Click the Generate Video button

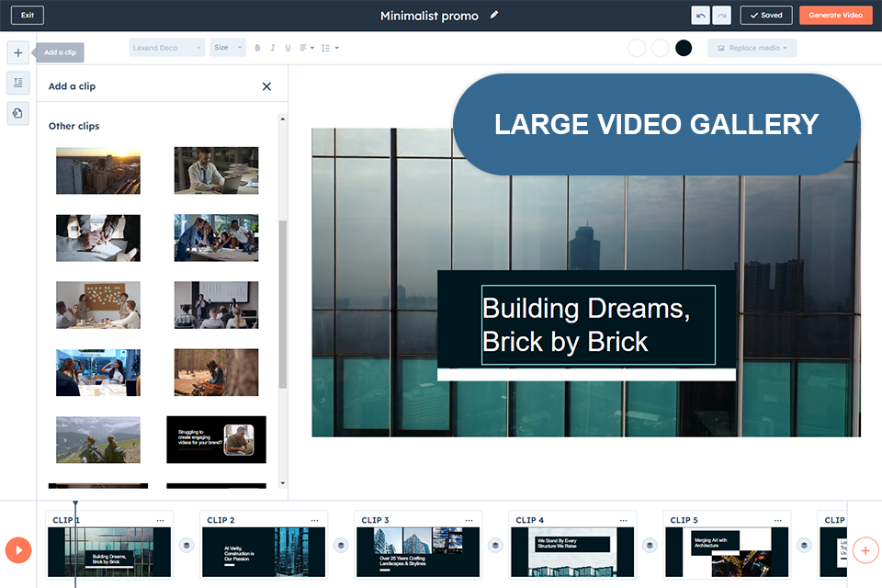[835, 16]
